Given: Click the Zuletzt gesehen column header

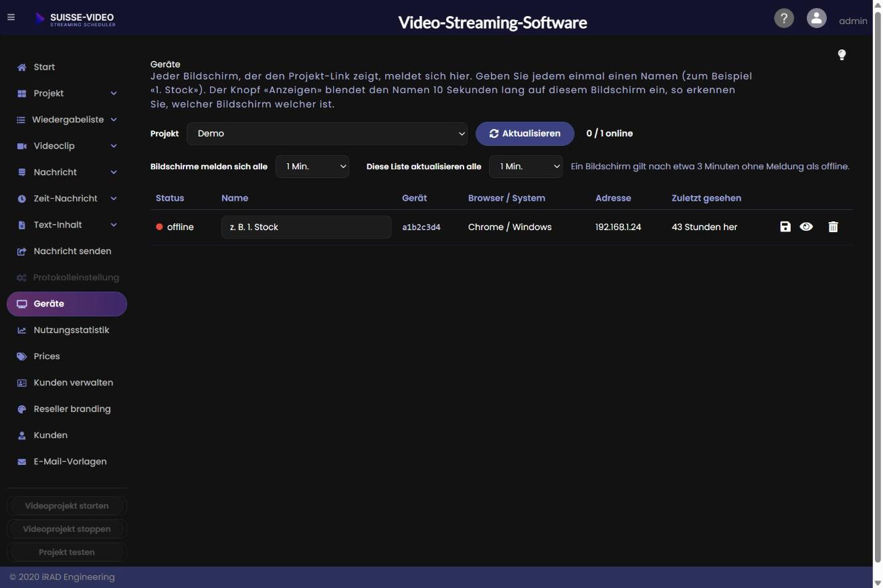Looking at the screenshot, I should click(706, 198).
